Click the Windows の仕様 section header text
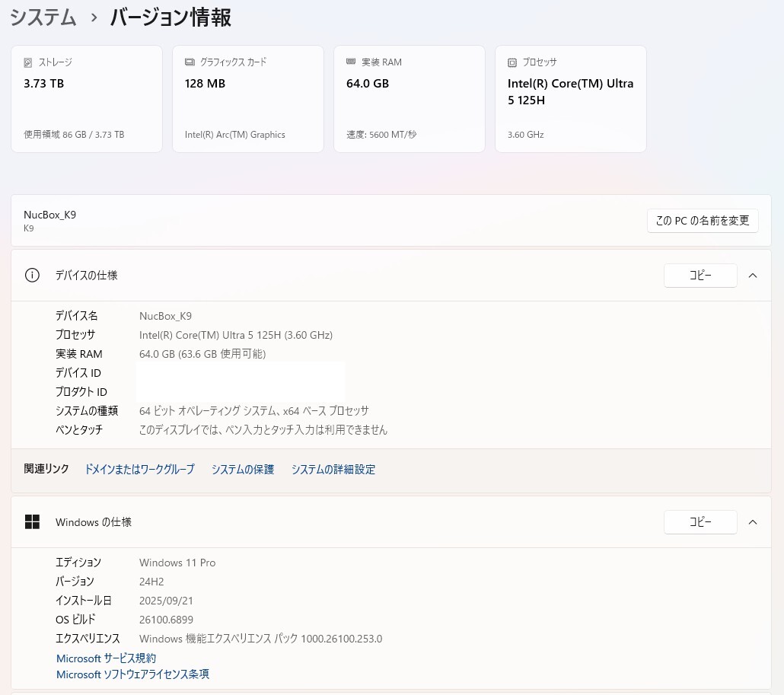784x695 pixels. point(94,522)
